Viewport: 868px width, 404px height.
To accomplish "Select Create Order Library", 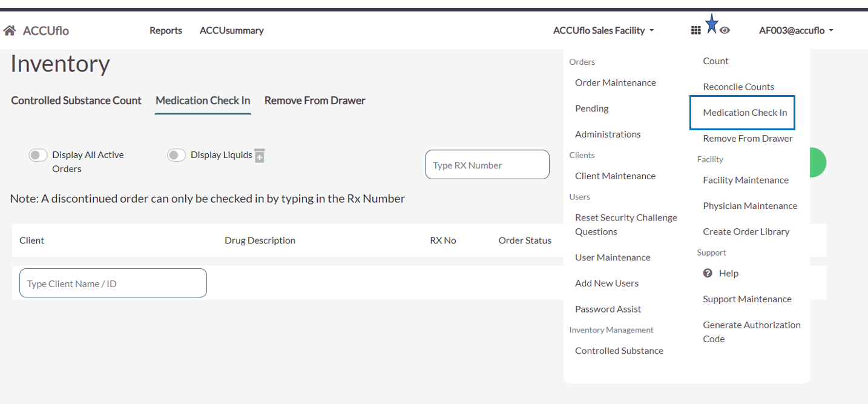I will click(746, 232).
